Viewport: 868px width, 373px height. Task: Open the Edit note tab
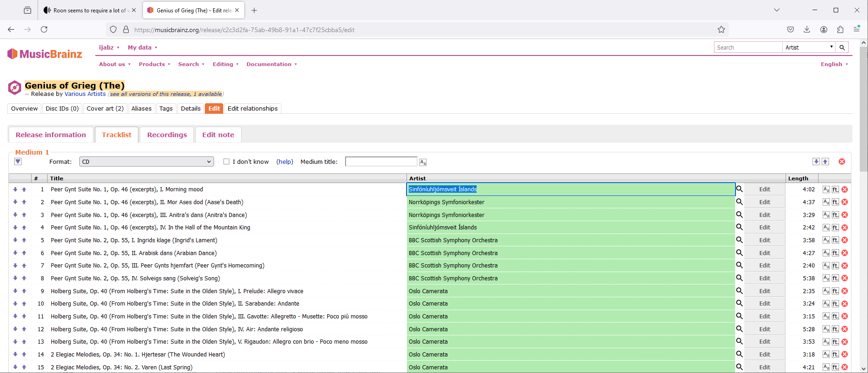(x=218, y=135)
